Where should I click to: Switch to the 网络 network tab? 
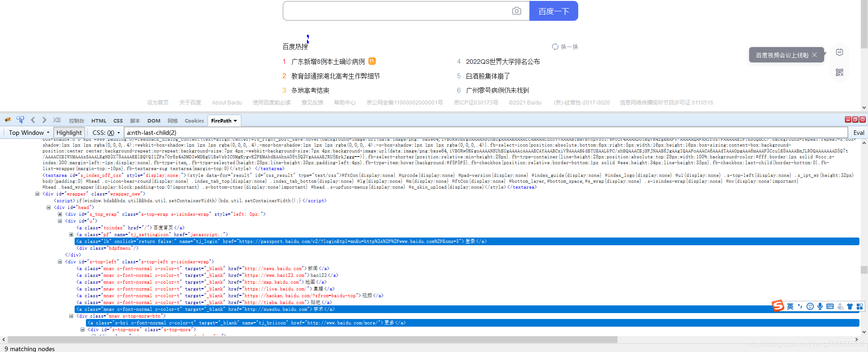173,121
